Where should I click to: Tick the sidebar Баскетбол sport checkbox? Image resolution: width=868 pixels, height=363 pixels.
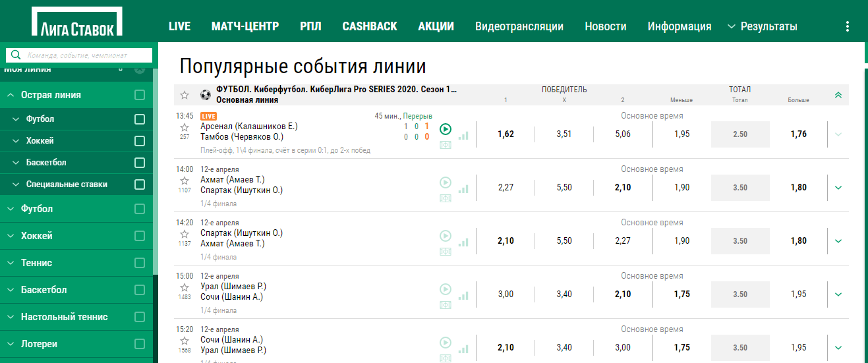[x=140, y=290]
